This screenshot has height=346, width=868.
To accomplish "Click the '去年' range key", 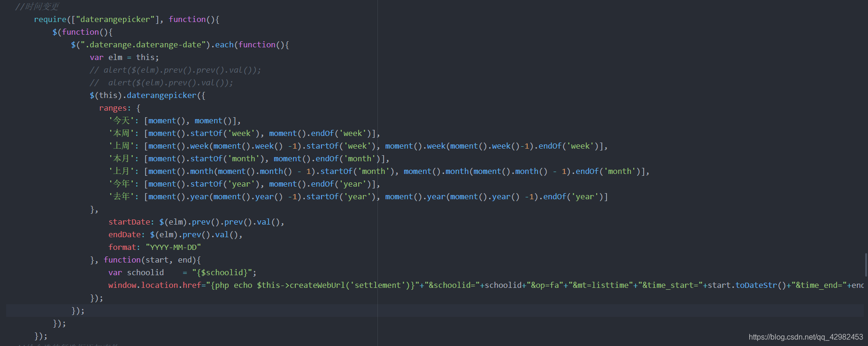I will [121, 196].
